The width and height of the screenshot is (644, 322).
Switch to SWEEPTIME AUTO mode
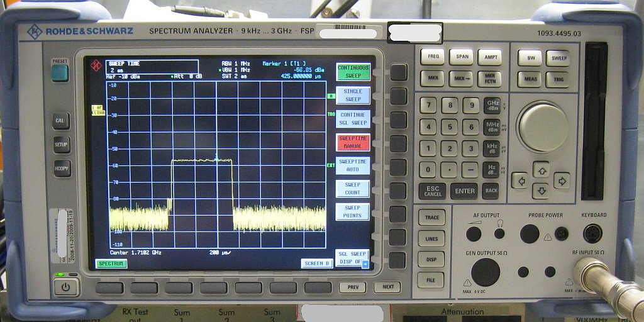(353, 165)
